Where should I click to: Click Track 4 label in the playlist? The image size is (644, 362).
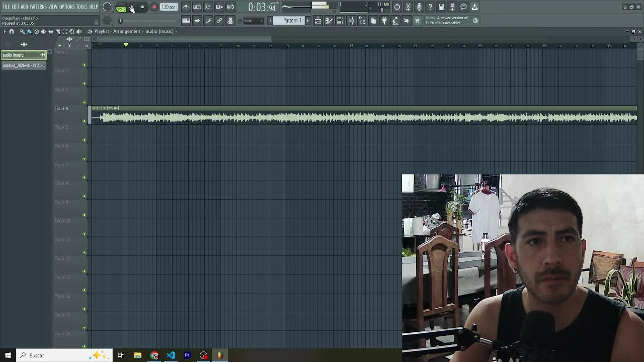pos(61,108)
